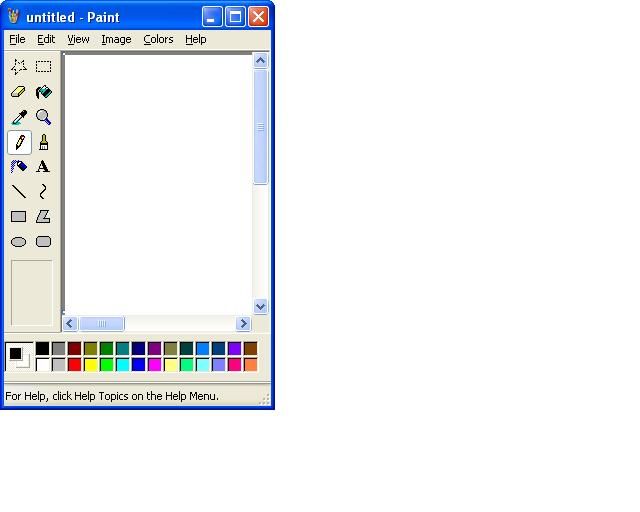Viewport: 640px width, 512px height.
Task: Pick the olive color swatch
Action: (x=91, y=349)
